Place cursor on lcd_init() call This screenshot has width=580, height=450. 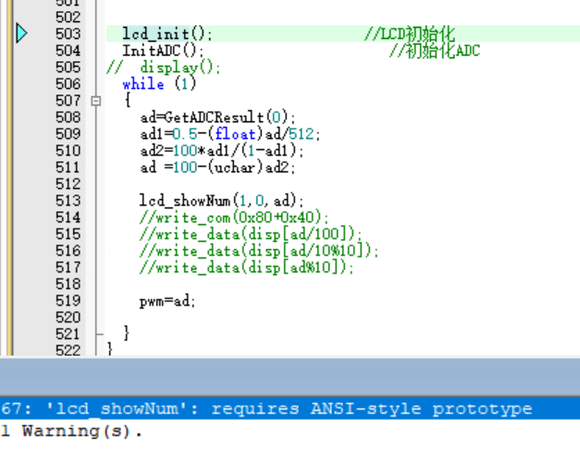click(167, 34)
